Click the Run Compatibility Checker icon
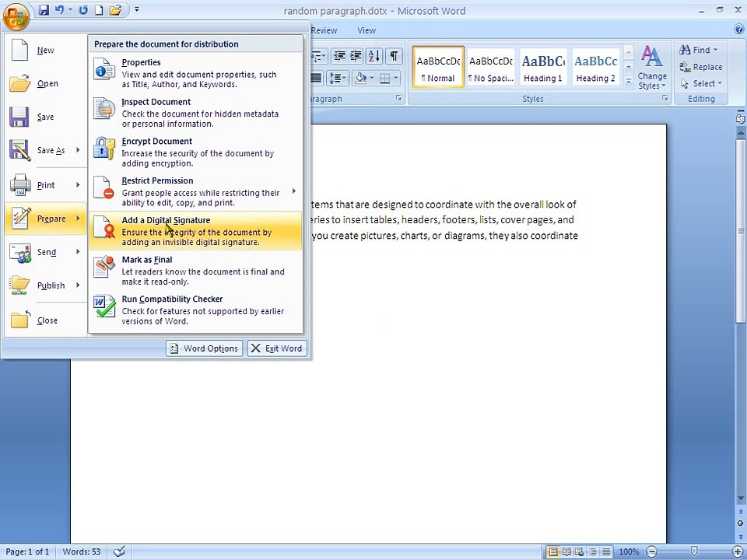The height and width of the screenshot is (560, 747). point(104,306)
